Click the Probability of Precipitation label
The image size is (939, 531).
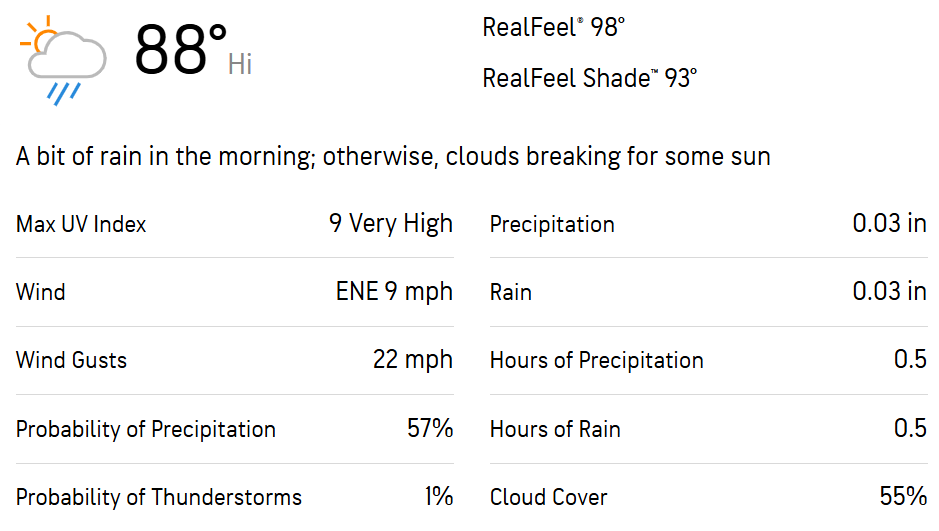(146, 429)
